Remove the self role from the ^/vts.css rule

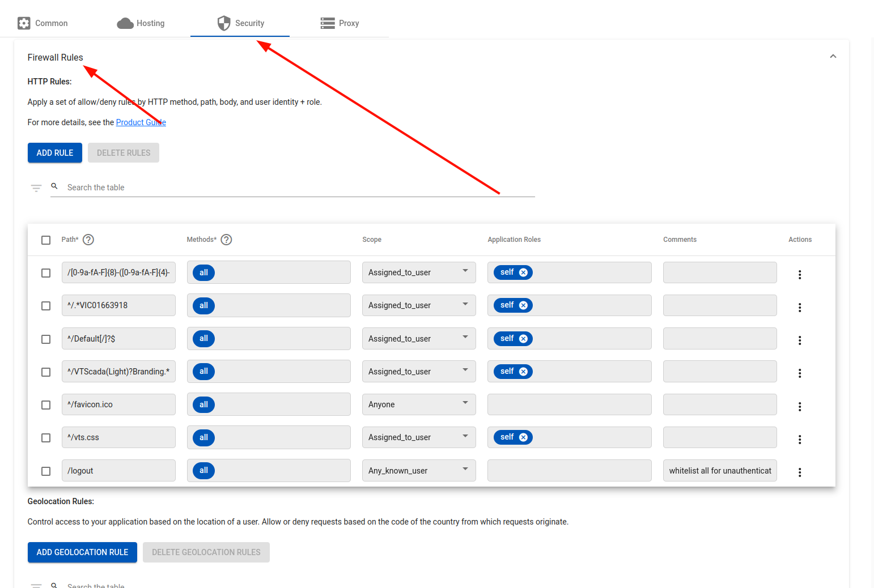523,437
